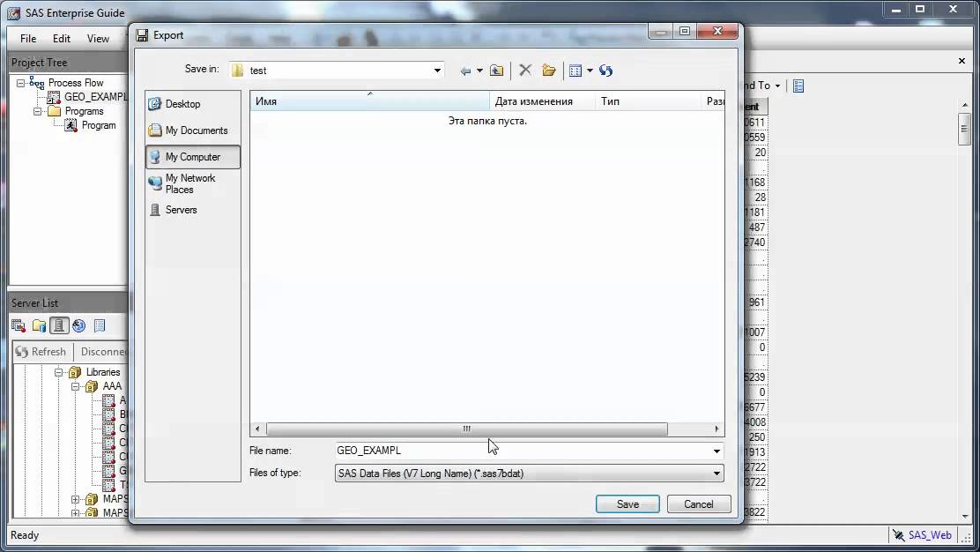Collapse the AAA library node

pyautogui.click(x=75, y=386)
